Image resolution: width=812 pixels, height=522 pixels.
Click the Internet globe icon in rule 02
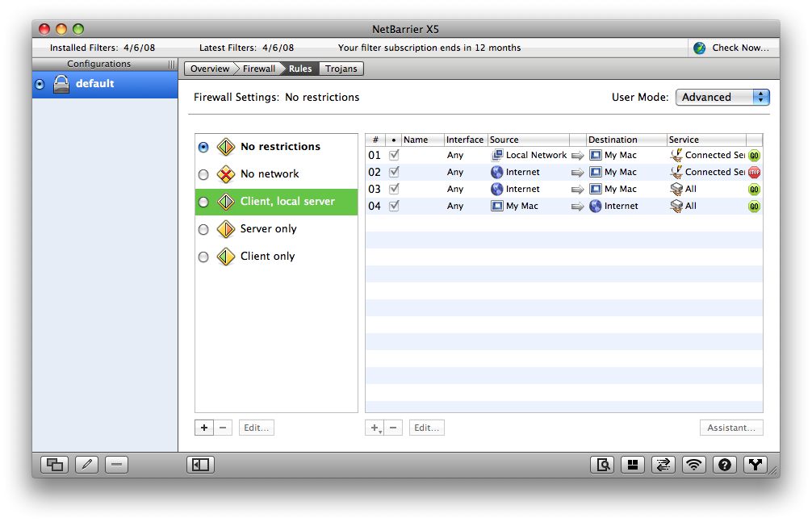[497, 172]
